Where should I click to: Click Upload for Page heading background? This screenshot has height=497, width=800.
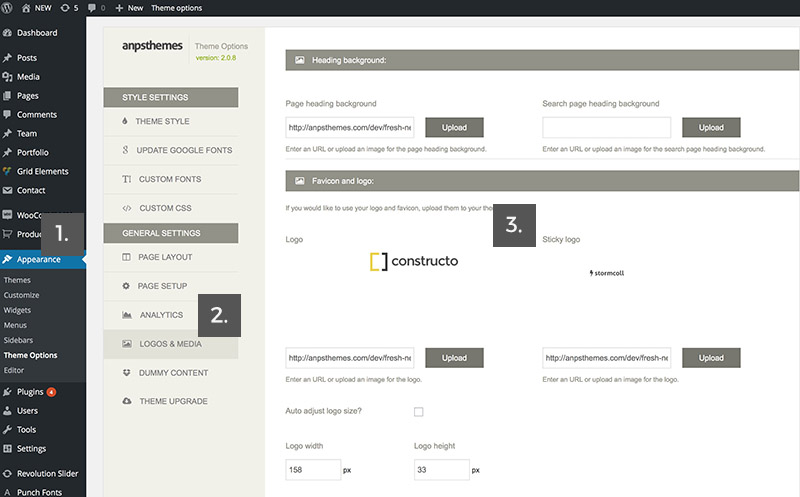(454, 128)
